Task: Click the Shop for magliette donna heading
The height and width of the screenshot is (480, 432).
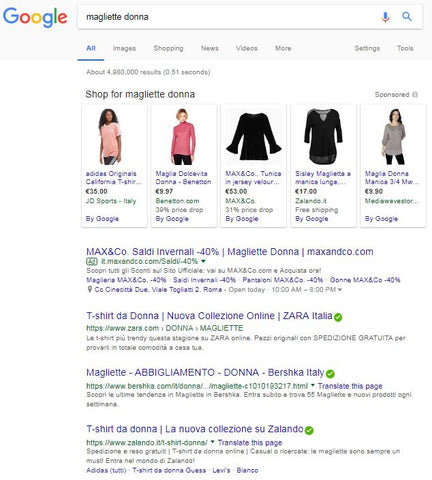Action: click(140, 94)
